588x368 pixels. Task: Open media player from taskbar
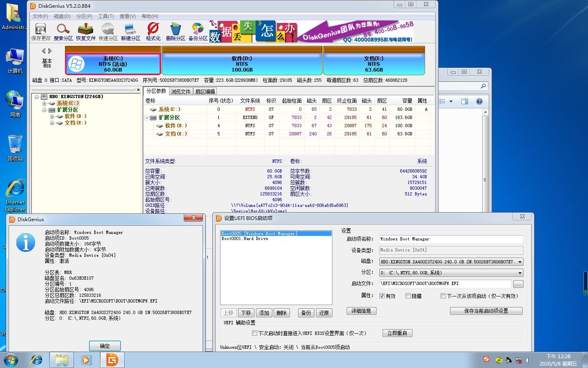click(86, 360)
